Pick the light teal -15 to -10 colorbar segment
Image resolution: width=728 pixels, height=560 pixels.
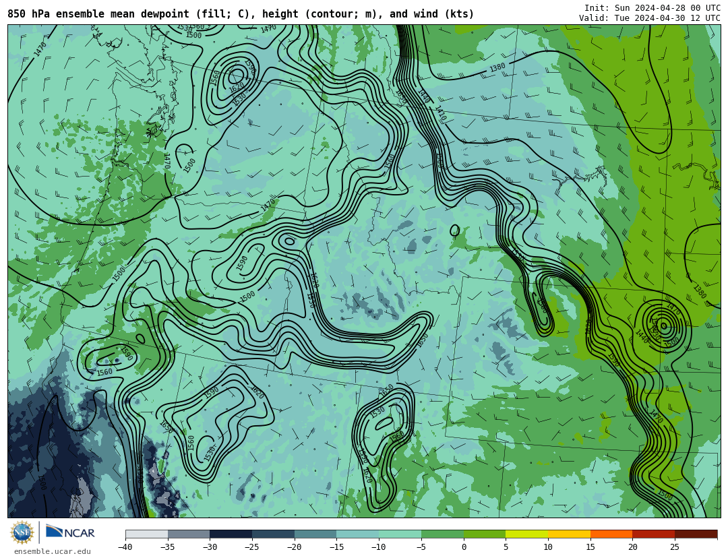(358, 534)
